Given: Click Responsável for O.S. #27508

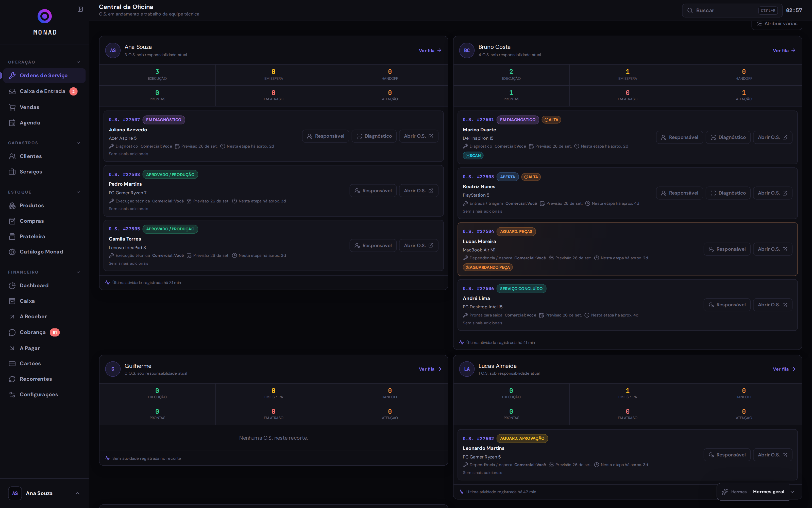Looking at the screenshot, I should pyautogui.click(x=373, y=190).
